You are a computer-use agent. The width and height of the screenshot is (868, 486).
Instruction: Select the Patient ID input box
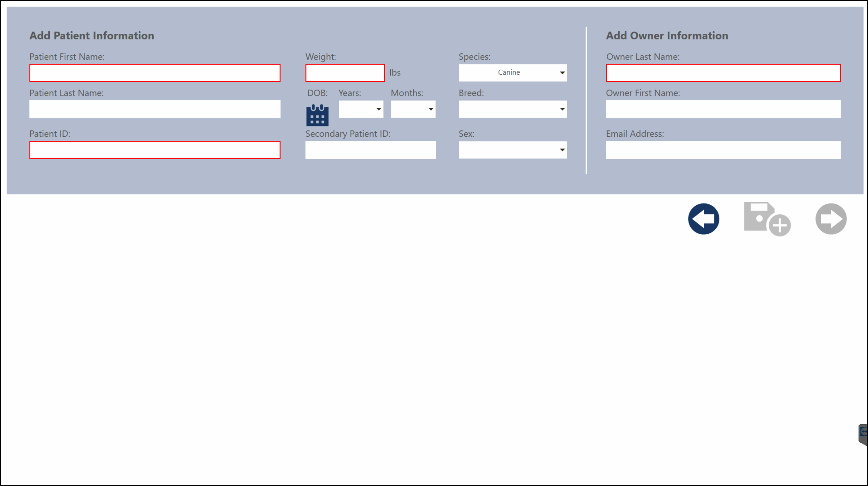click(x=155, y=150)
